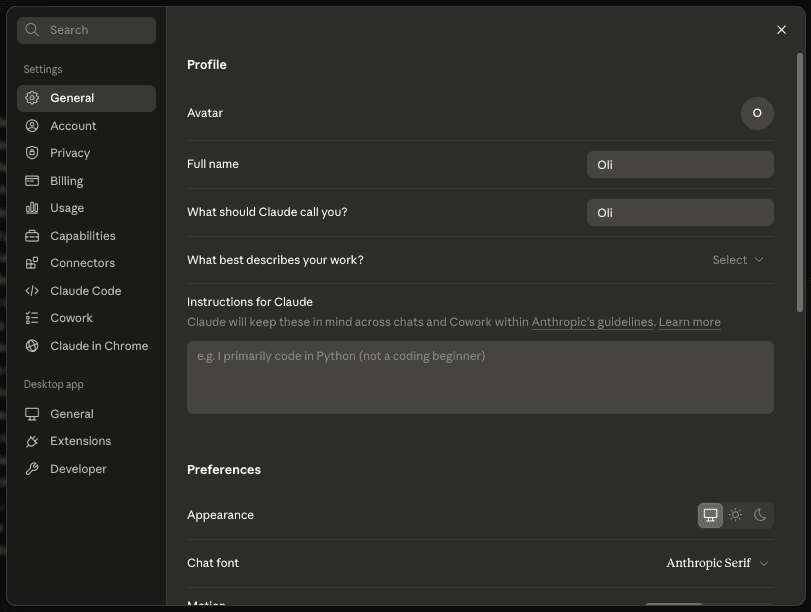Go to Billing settings
The image size is (811, 612).
tap(86, 181)
